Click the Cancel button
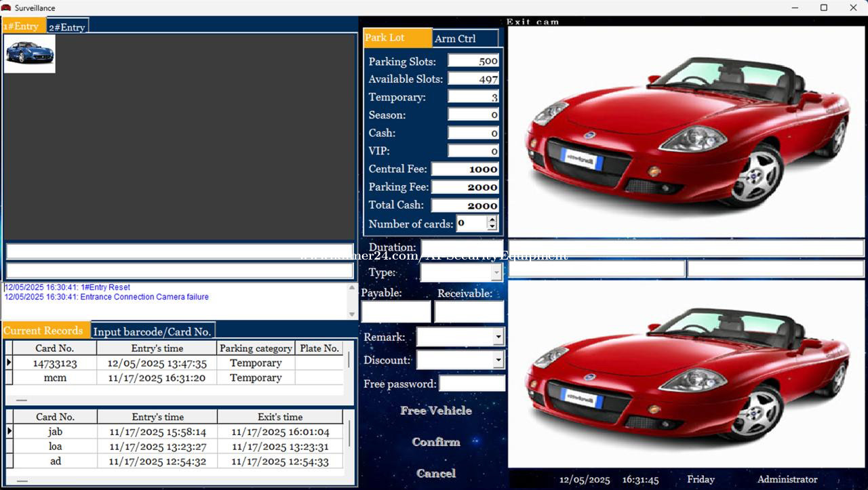 (x=435, y=473)
